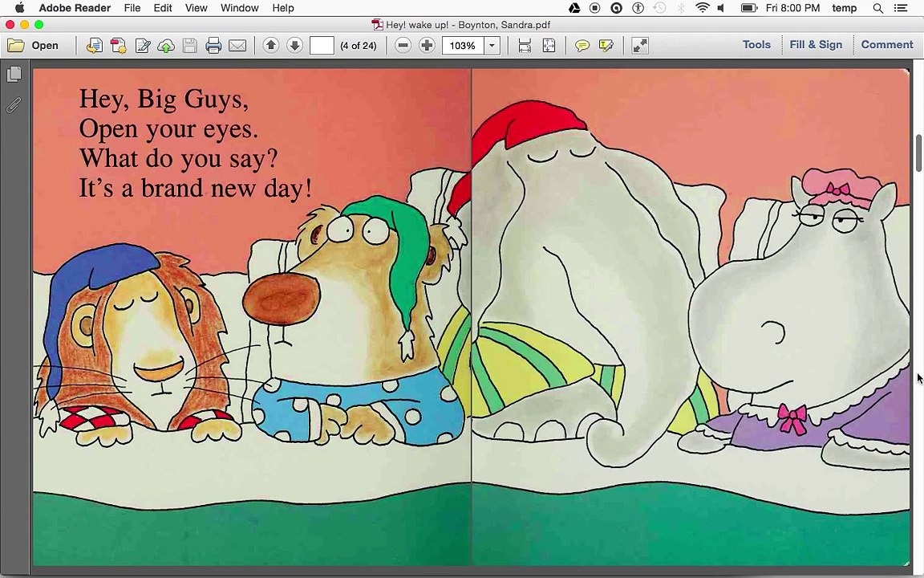This screenshot has height=578, width=924.
Task: Click the vertical scrollbar thumb on right
Action: tap(918, 152)
